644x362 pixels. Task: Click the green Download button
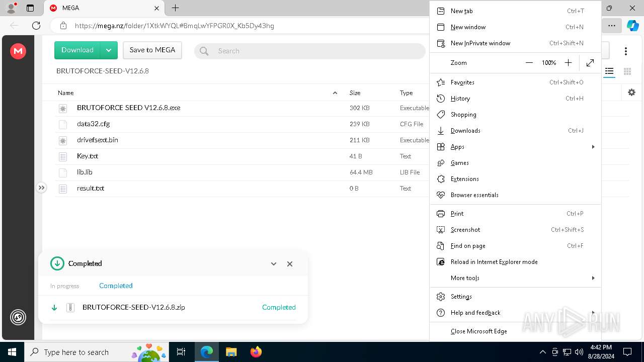pos(77,50)
